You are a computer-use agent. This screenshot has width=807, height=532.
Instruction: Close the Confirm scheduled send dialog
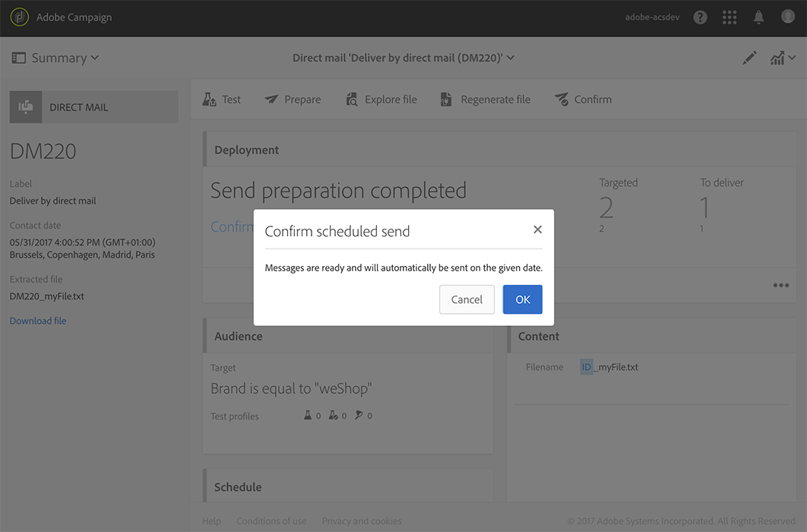point(537,230)
